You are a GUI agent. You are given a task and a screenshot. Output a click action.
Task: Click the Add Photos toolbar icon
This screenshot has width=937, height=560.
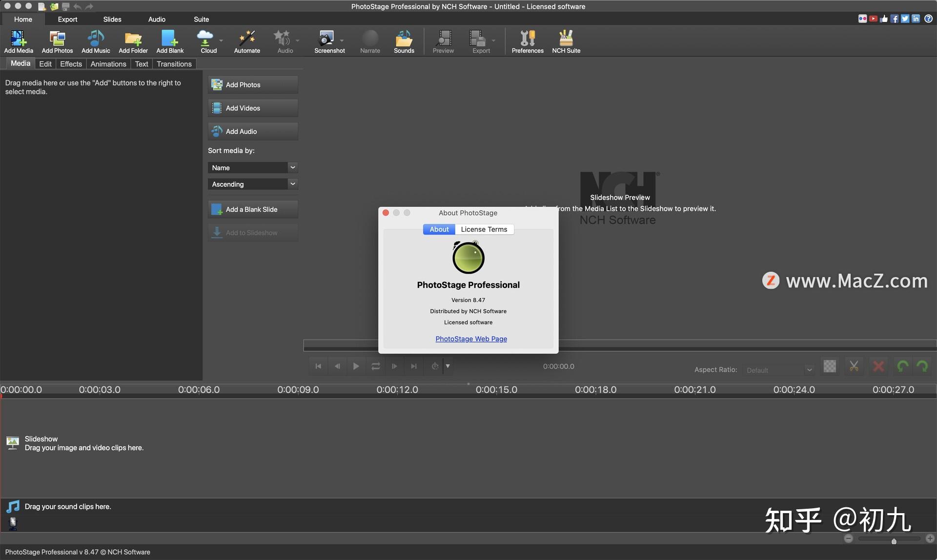click(x=57, y=41)
